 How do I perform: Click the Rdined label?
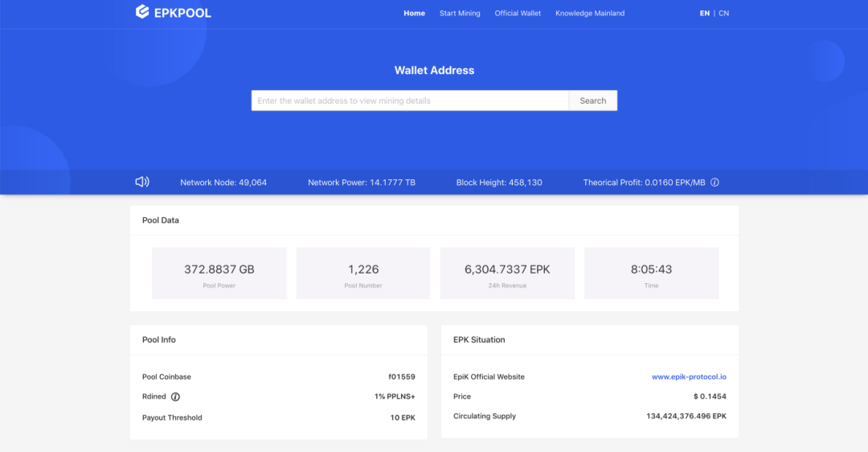(154, 397)
